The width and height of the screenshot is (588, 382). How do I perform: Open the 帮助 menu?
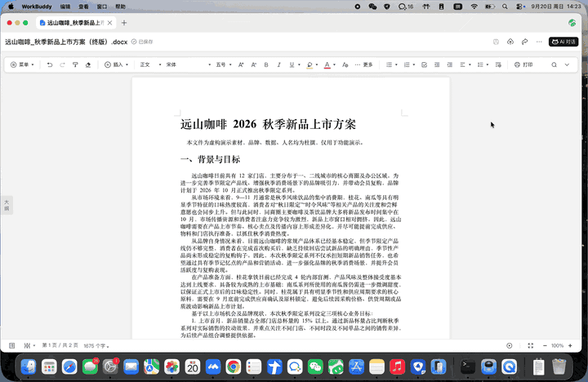tap(120, 7)
